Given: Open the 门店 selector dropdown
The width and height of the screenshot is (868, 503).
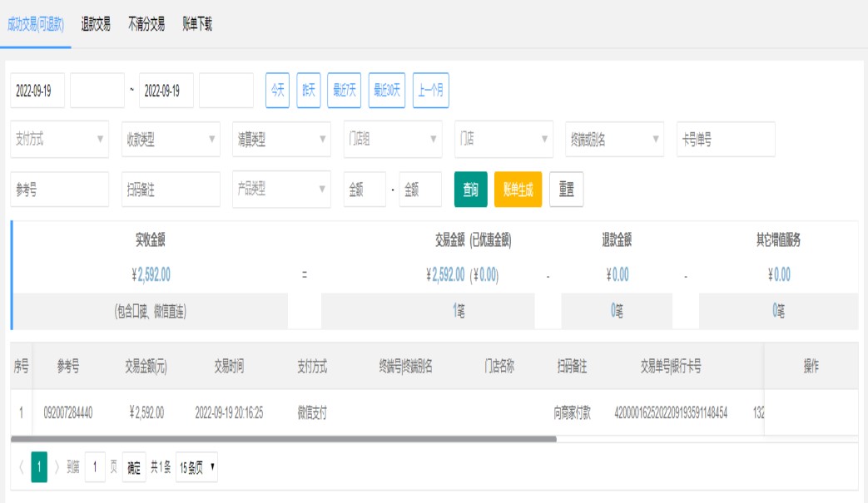Looking at the screenshot, I should click(503, 140).
